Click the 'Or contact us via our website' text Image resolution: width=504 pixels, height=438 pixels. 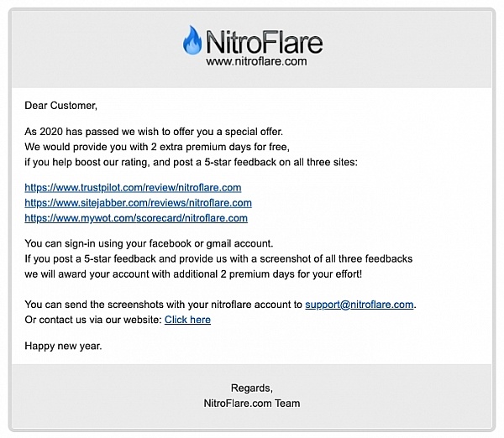click(x=92, y=320)
